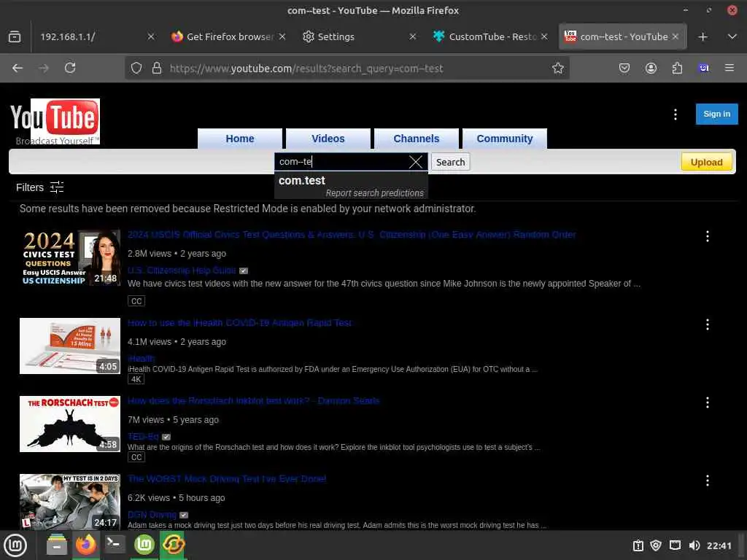Image resolution: width=747 pixels, height=560 pixels.
Task: Open clock showing 22:41
Action: tap(719, 545)
